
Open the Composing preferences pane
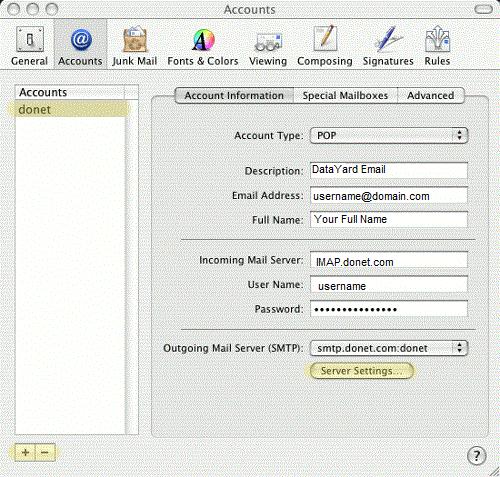[x=325, y=46]
